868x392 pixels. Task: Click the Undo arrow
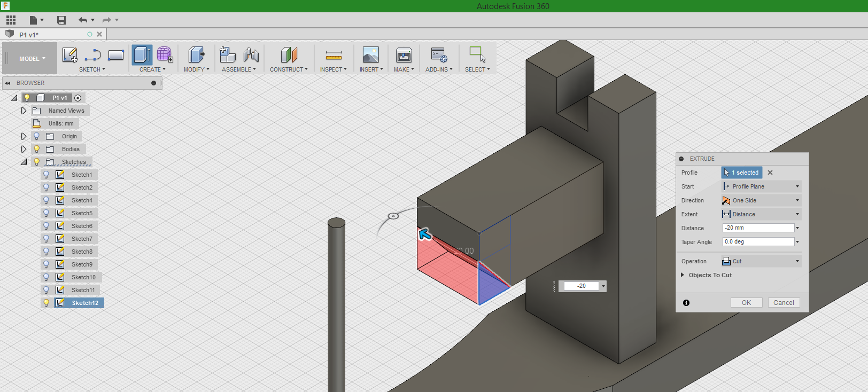(x=83, y=20)
